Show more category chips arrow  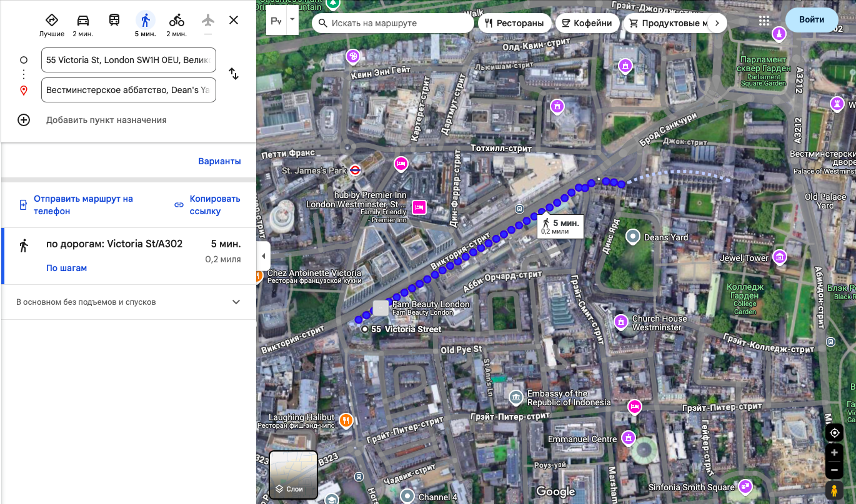(717, 23)
